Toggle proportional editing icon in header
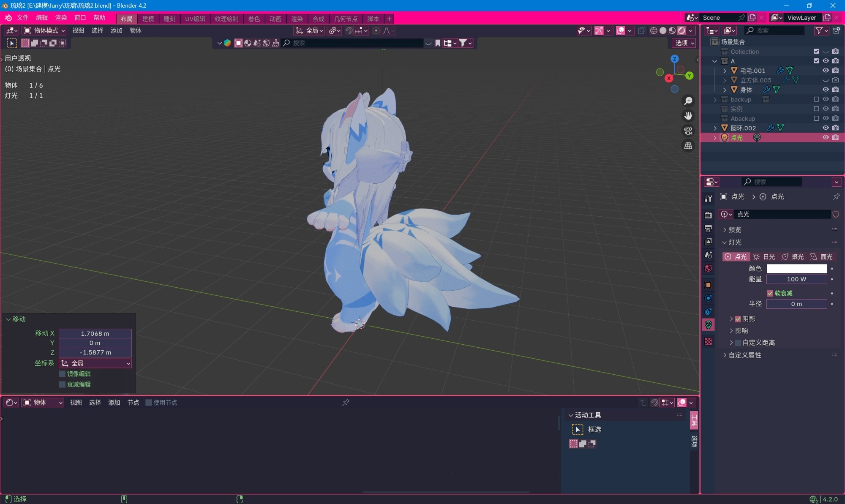The height and width of the screenshot is (504, 845). (x=376, y=30)
